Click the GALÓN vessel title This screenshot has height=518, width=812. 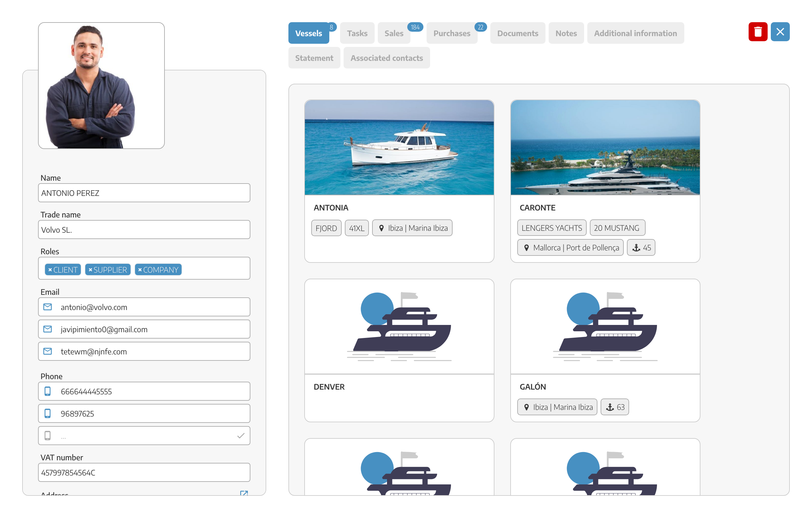533,387
